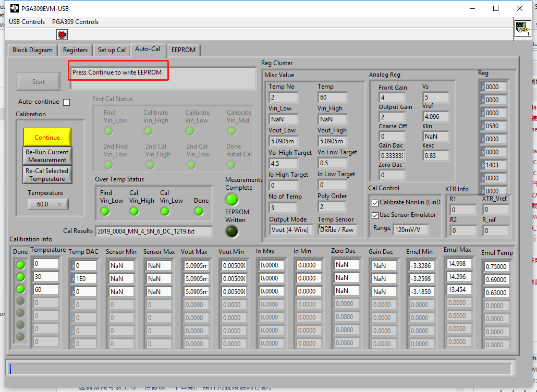Open the Temperature 60.0 dropdown
Viewport: 537px width, 392px height.
[x=48, y=204]
